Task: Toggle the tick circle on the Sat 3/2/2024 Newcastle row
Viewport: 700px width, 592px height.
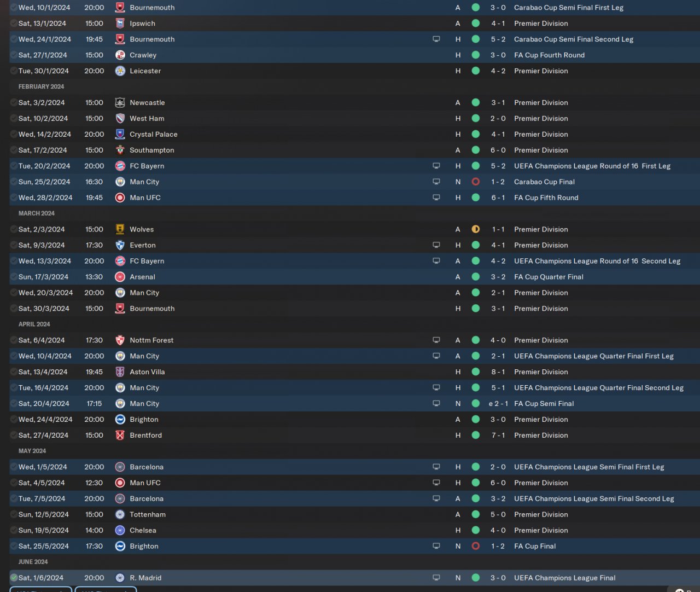Action: click(x=14, y=102)
